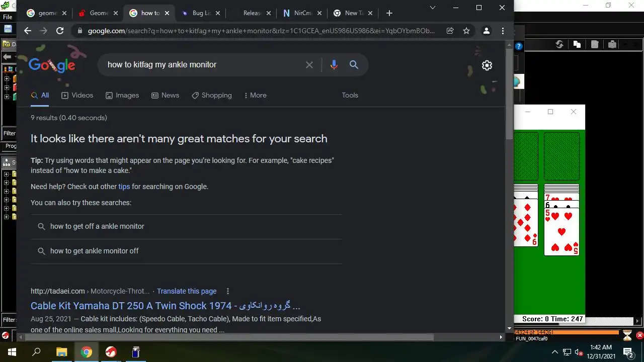The image size is (644, 362).
Task: Click the save disk icon in background app
Action: click(8, 29)
